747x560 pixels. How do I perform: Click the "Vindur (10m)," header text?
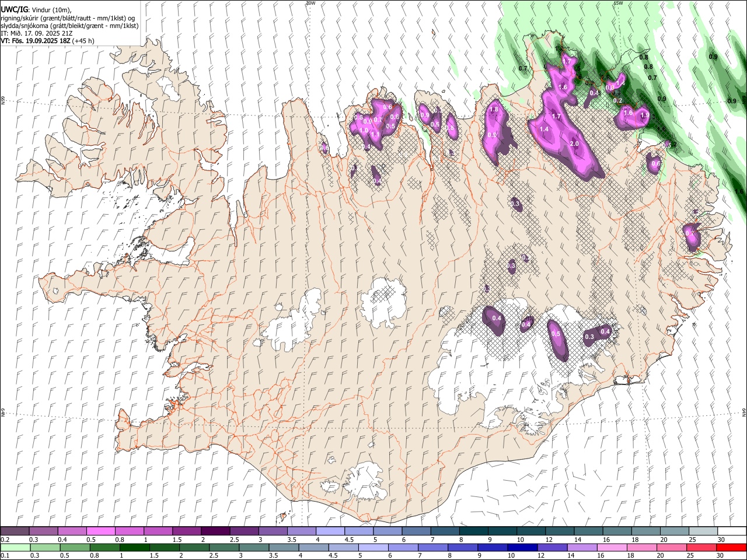click(x=51, y=9)
